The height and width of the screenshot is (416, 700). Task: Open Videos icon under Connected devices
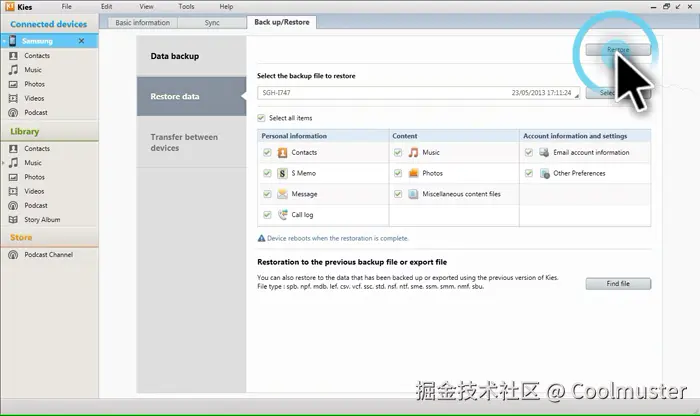coord(13,98)
